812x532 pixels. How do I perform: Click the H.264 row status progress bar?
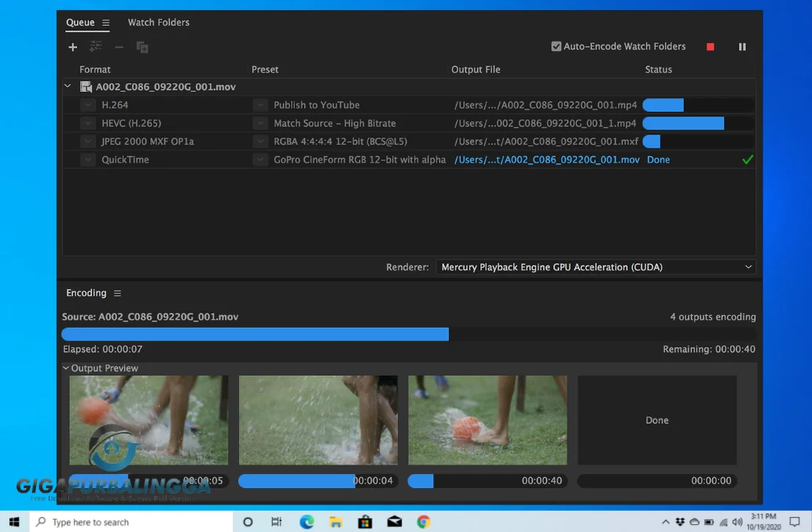coord(697,105)
